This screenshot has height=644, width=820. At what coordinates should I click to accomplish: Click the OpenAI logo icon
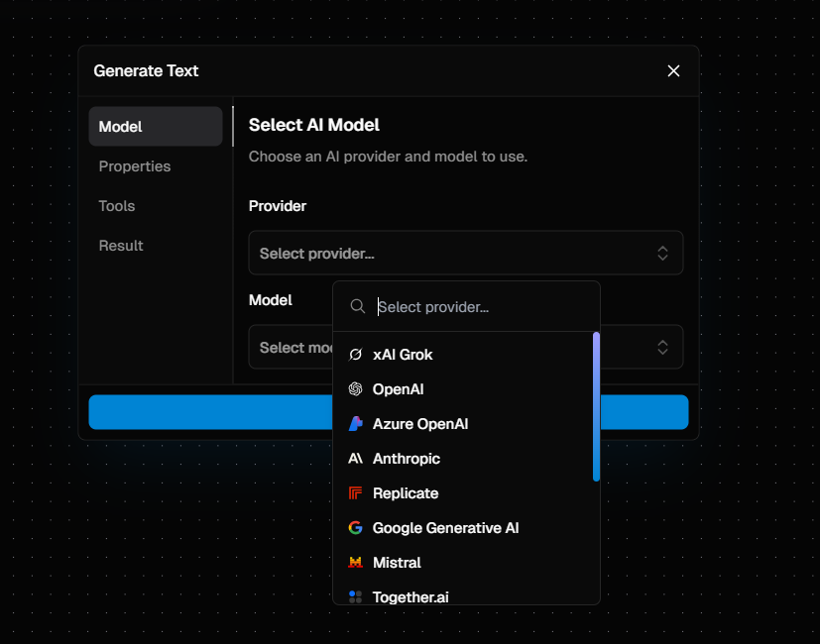[355, 389]
